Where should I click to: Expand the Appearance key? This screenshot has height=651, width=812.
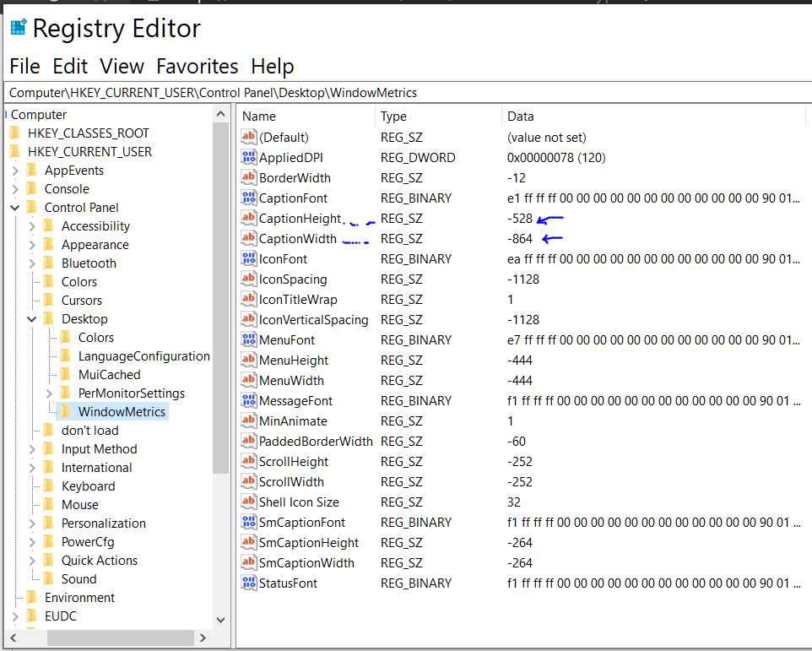[x=32, y=245]
